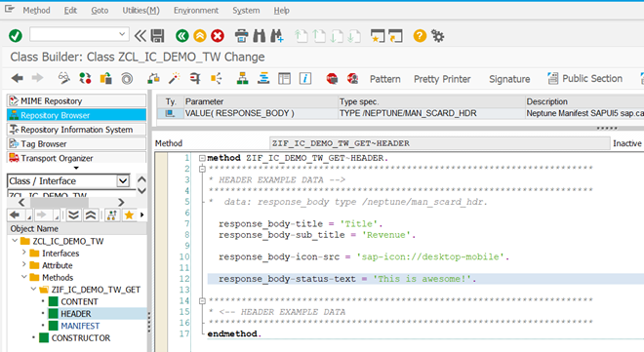Click the Where-Used List icon

[195, 78]
